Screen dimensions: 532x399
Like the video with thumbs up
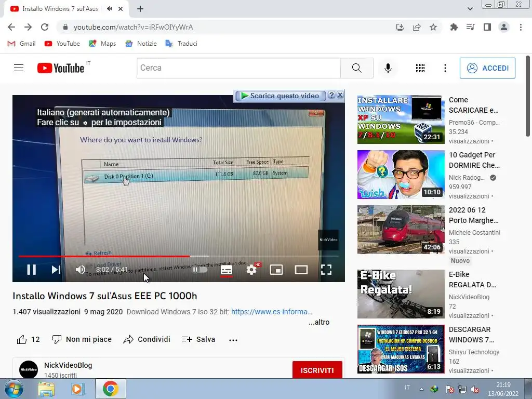coord(28,339)
